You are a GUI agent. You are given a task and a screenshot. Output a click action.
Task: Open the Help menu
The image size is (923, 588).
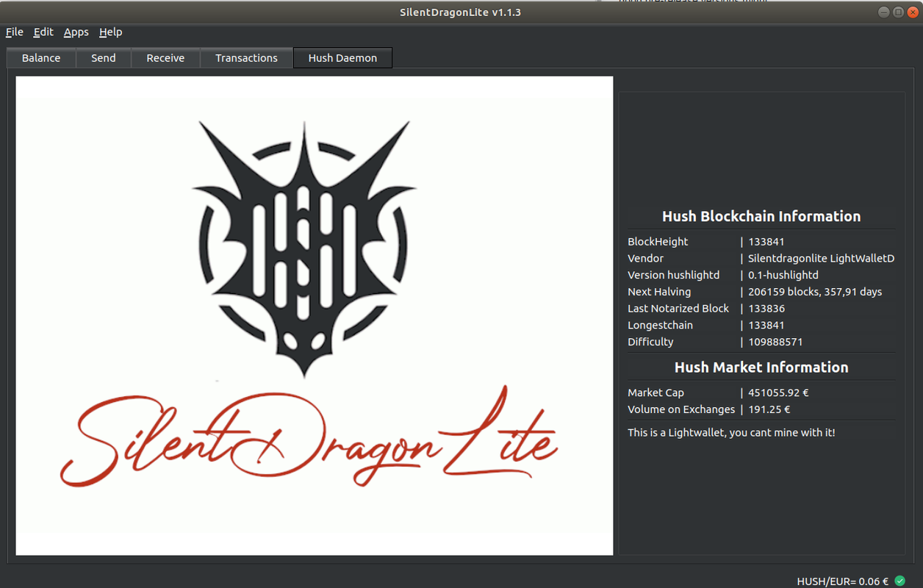pos(110,32)
